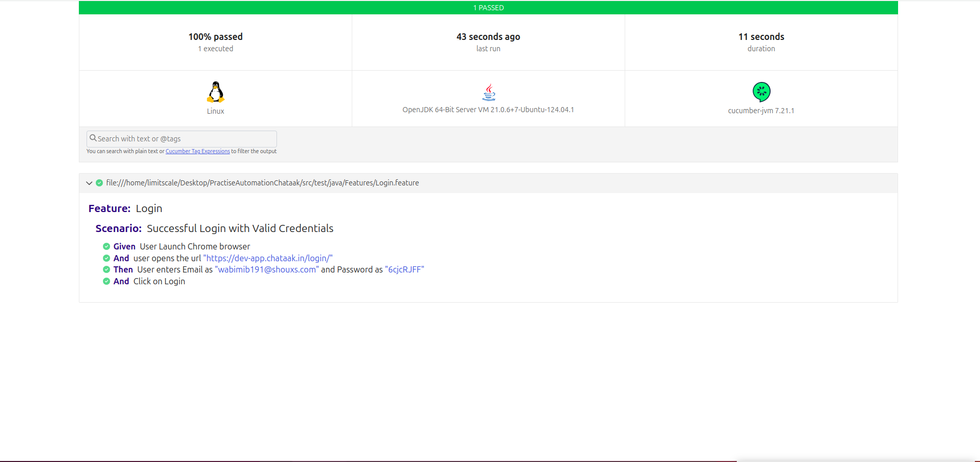The width and height of the screenshot is (980, 462).
Task: Click the OpenJDK 64-Bit Server VM version text
Action: click(488, 110)
